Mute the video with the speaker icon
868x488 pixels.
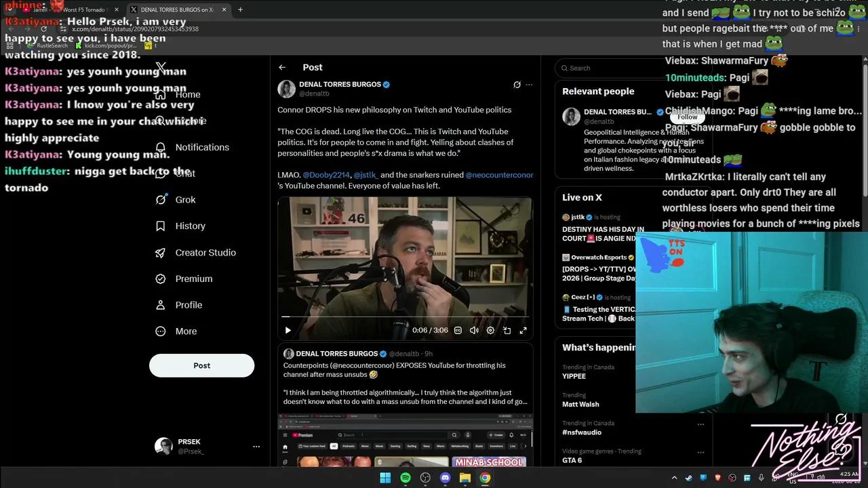[474, 330]
